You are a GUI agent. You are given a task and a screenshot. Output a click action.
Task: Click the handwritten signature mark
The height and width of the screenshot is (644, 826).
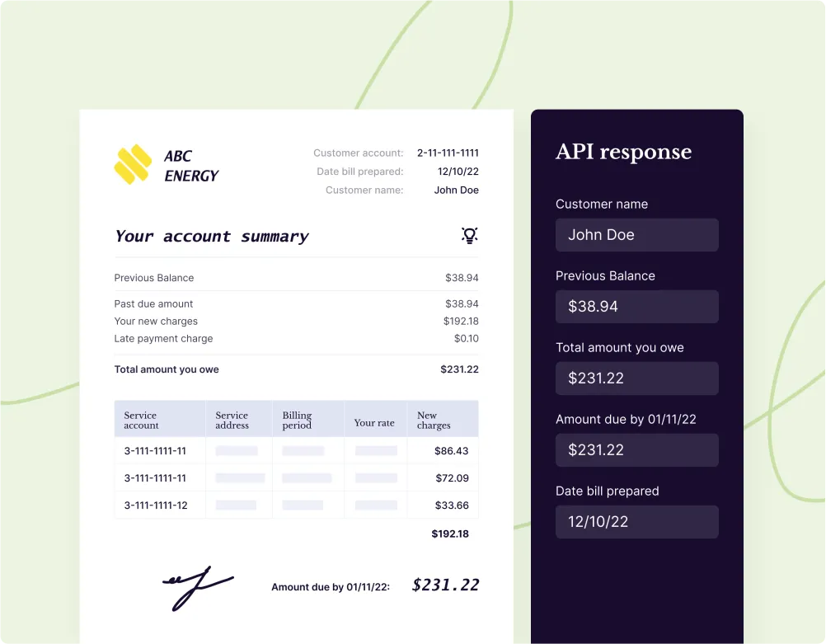[196, 586]
